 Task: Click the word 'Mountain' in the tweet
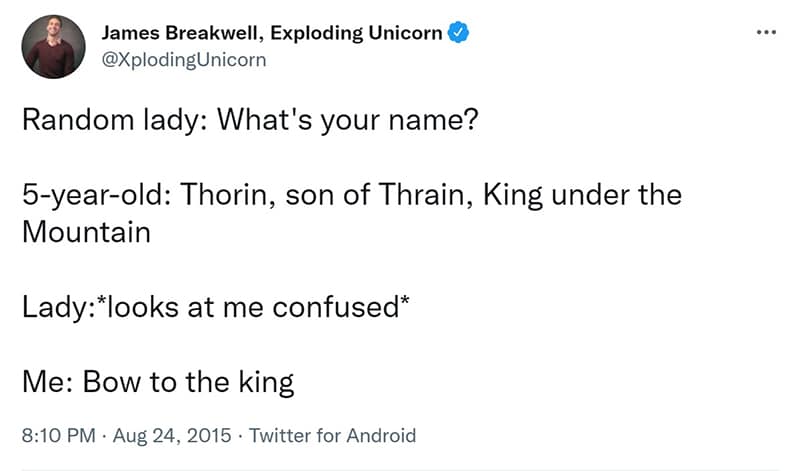[x=86, y=232]
